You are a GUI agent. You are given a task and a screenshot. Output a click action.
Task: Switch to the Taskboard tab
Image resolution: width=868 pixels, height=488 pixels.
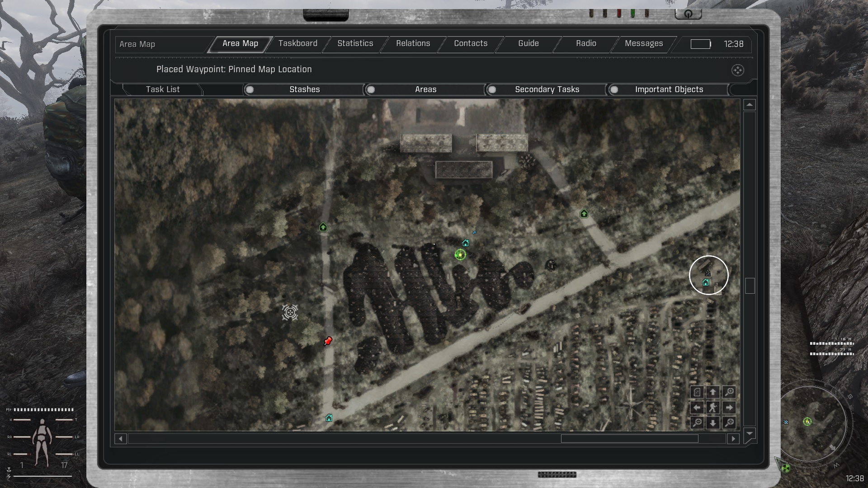(x=297, y=43)
